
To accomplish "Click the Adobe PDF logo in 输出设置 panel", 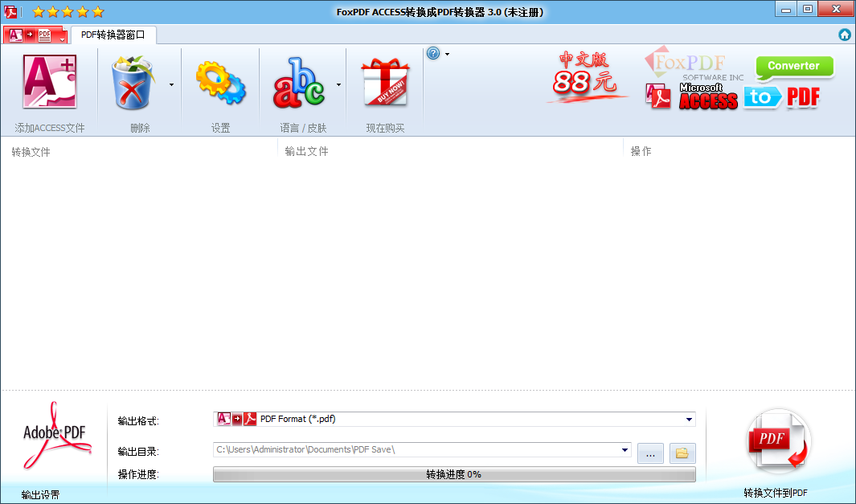I will point(54,434).
